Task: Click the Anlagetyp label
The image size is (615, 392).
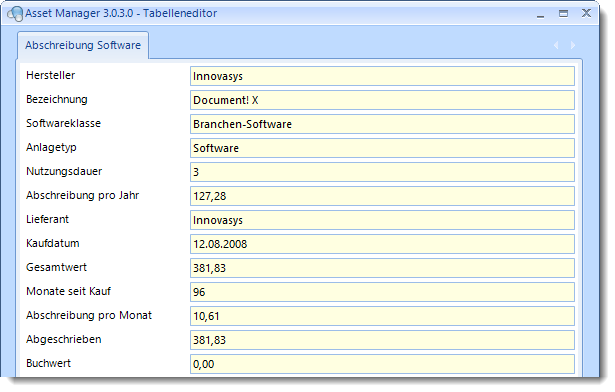Action: (51, 148)
